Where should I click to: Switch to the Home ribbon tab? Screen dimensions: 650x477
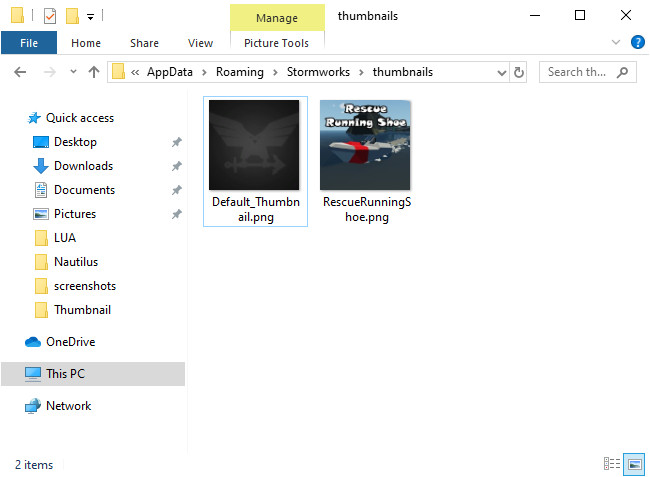click(x=86, y=43)
